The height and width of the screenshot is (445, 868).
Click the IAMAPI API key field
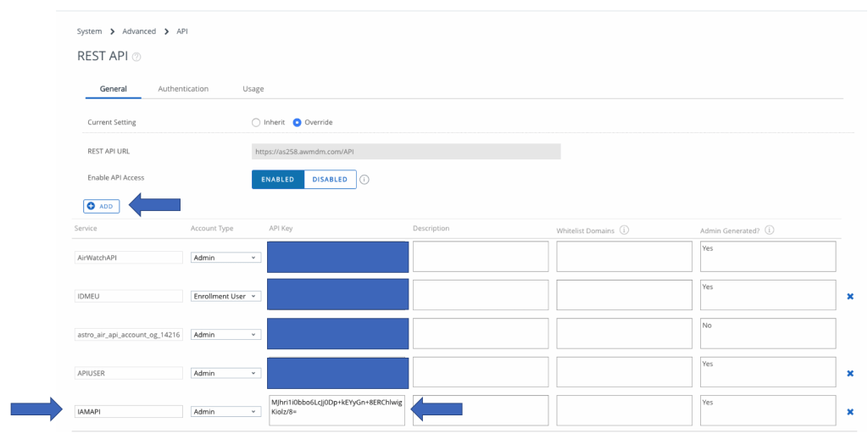[x=337, y=410]
